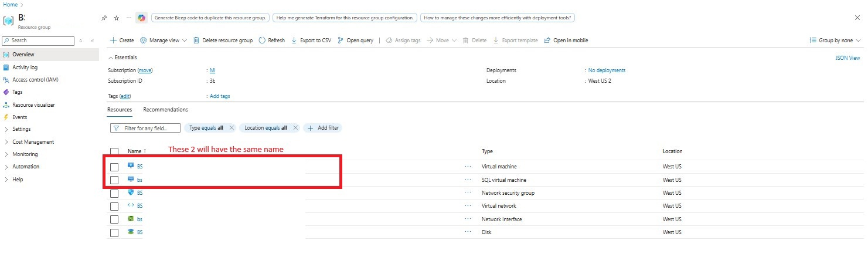The width and height of the screenshot is (868, 257).
Task: Click Add tags link
Action: [220, 96]
